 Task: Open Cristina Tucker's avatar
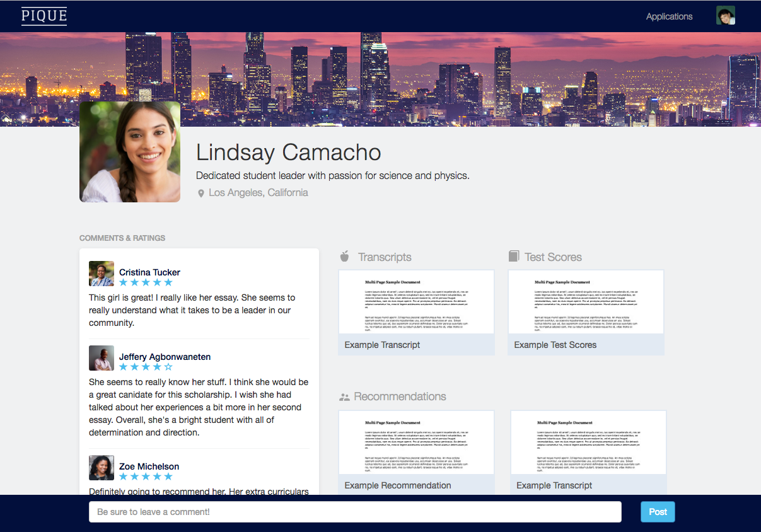pos(102,274)
